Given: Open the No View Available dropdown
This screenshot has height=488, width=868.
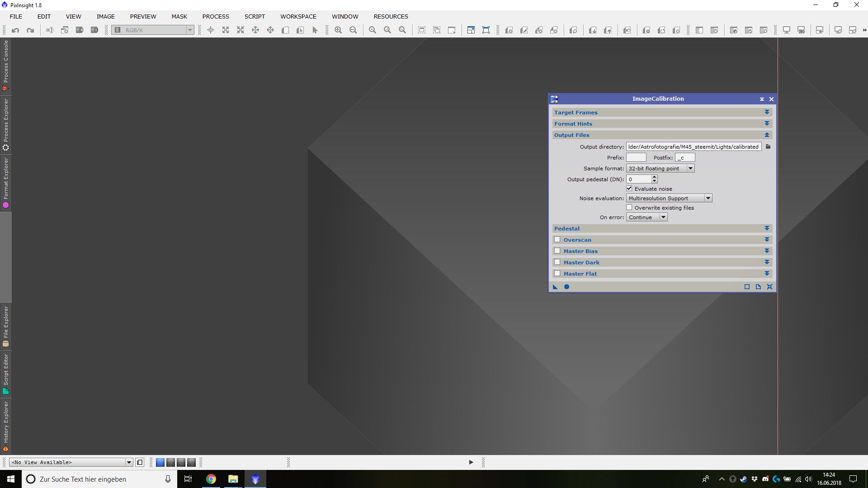Looking at the screenshot, I should pyautogui.click(x=71, y=462).
